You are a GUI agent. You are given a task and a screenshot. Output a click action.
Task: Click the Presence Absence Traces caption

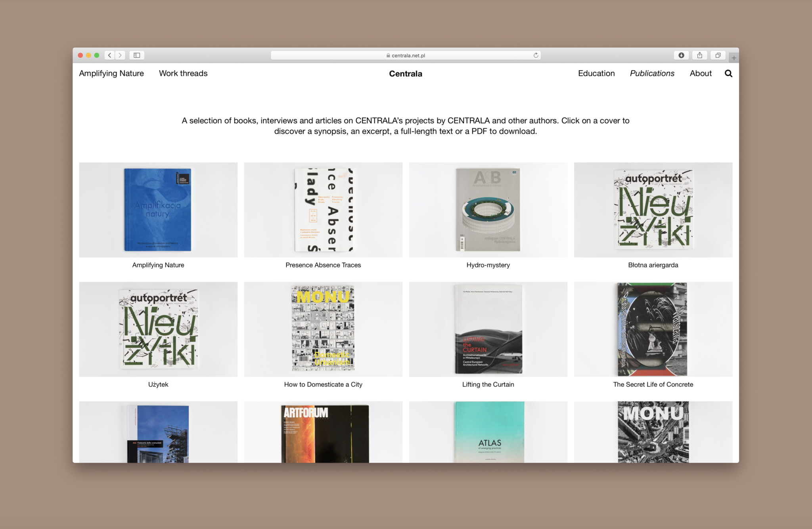[323, 265]
